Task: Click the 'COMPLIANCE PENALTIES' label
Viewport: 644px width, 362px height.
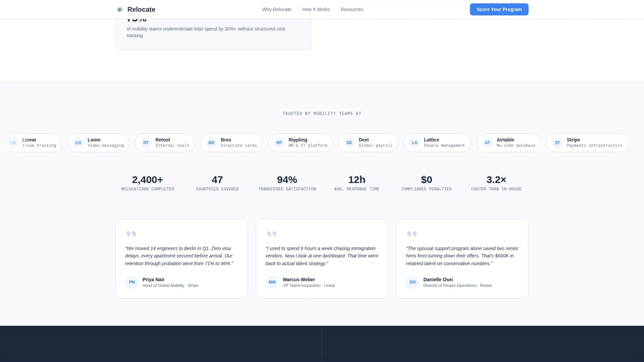Action: 427,189
